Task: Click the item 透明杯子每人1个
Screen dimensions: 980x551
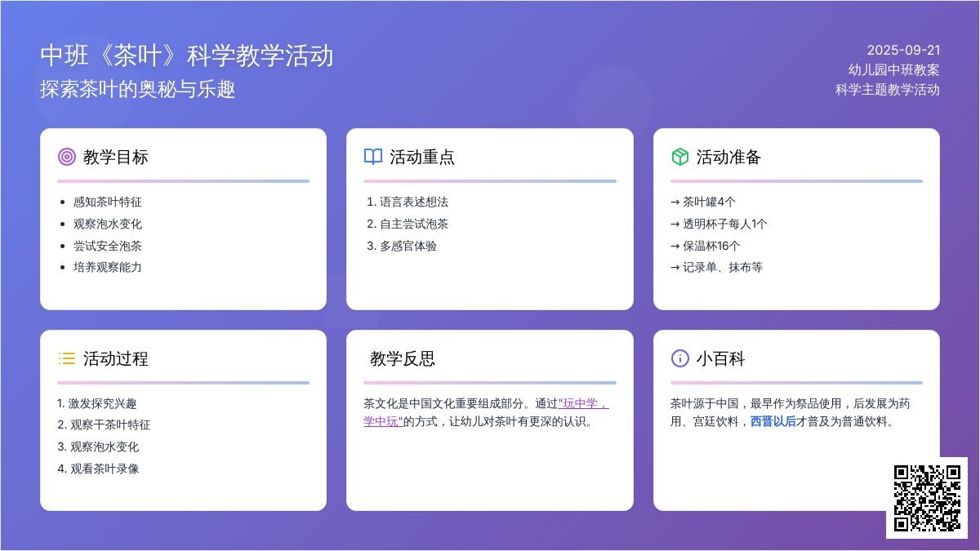Action: [x=724, y=224]
